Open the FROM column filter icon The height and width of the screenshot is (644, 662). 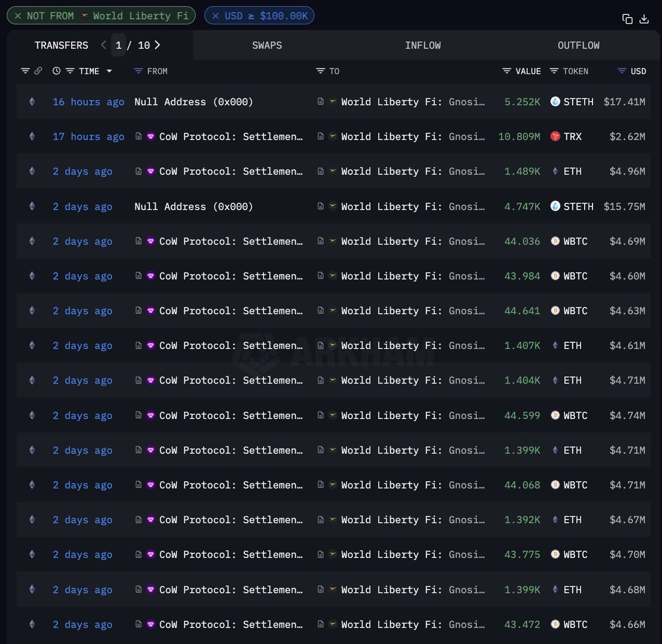[x=138, y=71]
